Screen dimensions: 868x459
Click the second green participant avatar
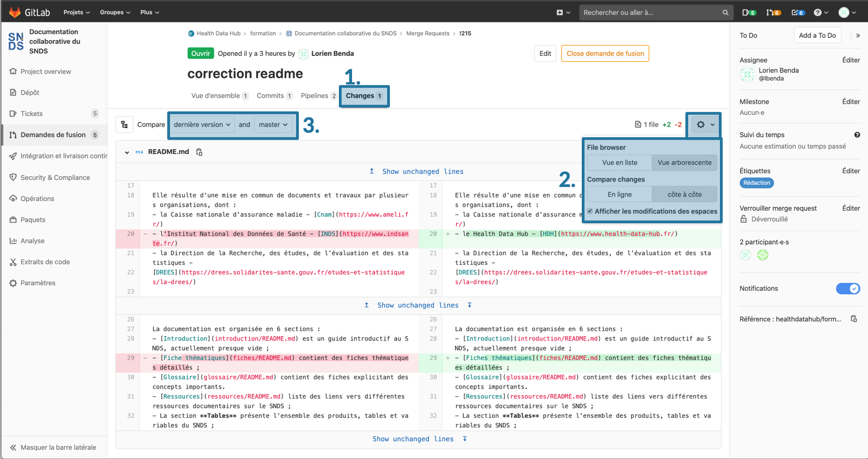tap(763, 255)
